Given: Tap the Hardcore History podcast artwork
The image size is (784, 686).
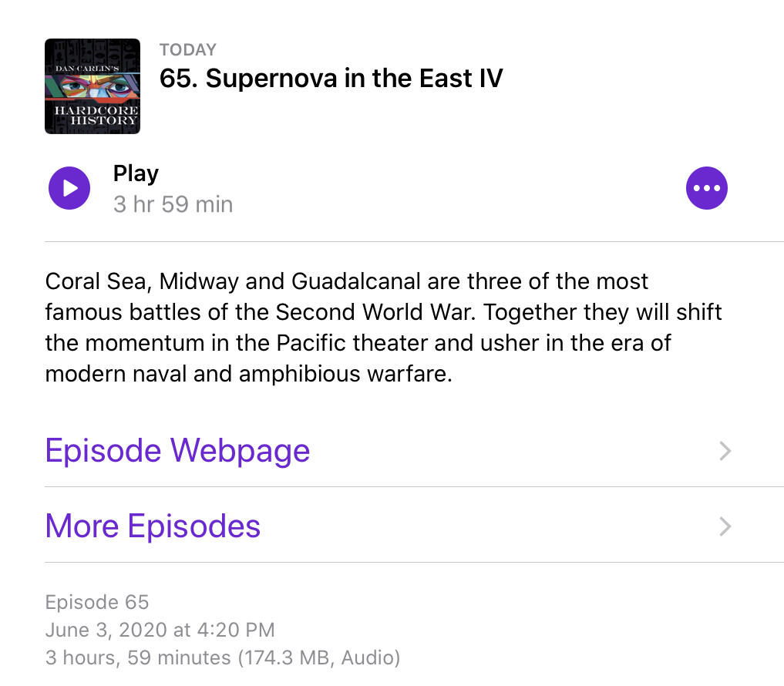Looking at the screenshot, I should (93, 86).
